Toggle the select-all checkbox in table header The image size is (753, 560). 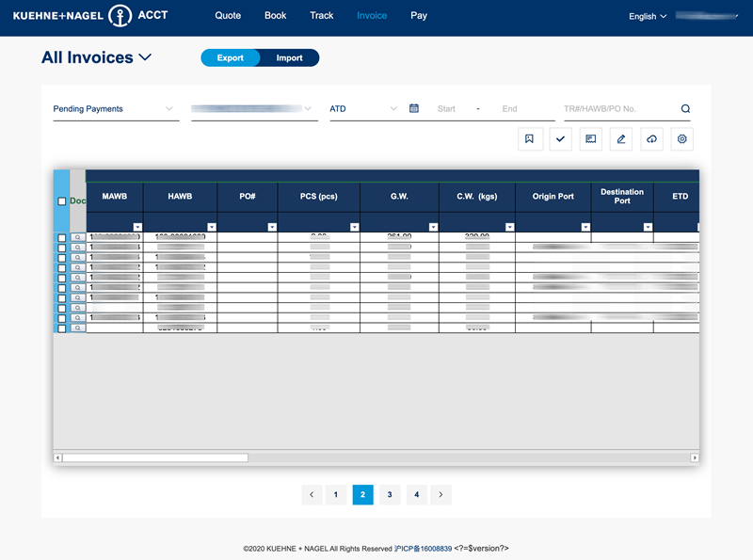(x=62, y=201)
